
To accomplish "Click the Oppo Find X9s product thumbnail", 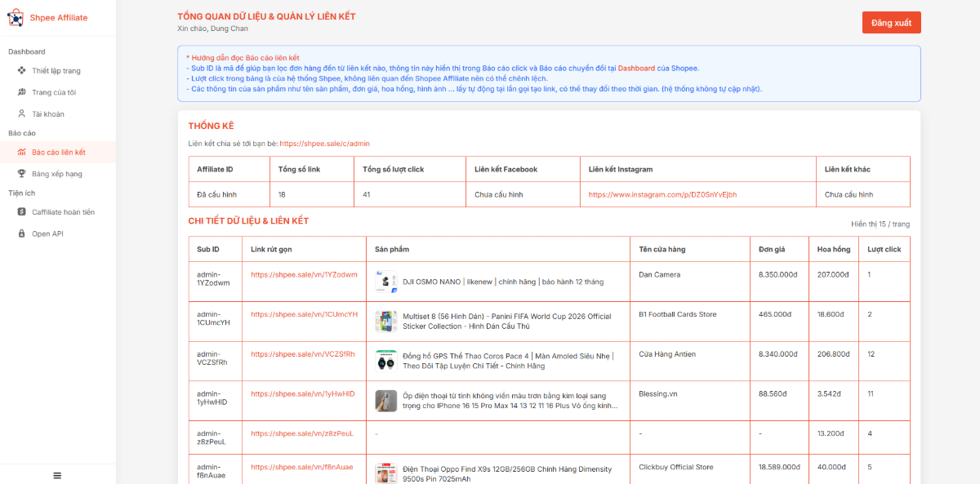I will pyautogui.click(x=386, y=474).
